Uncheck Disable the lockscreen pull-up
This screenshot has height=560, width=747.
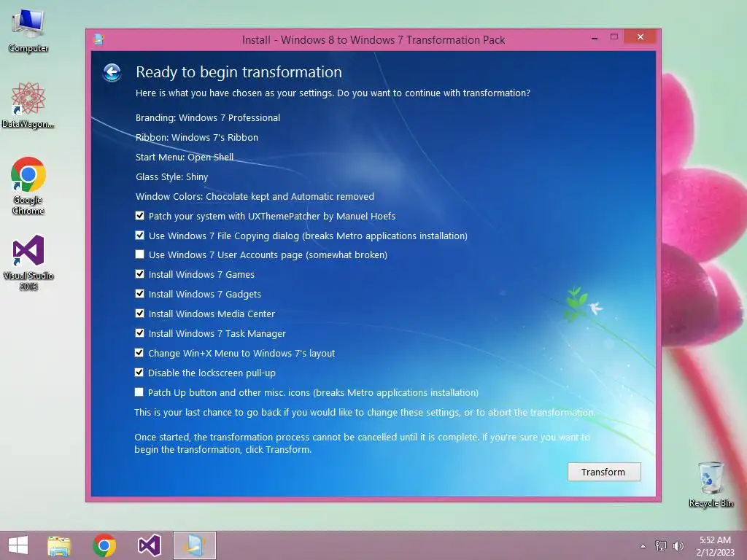click(x=139, y=373)
